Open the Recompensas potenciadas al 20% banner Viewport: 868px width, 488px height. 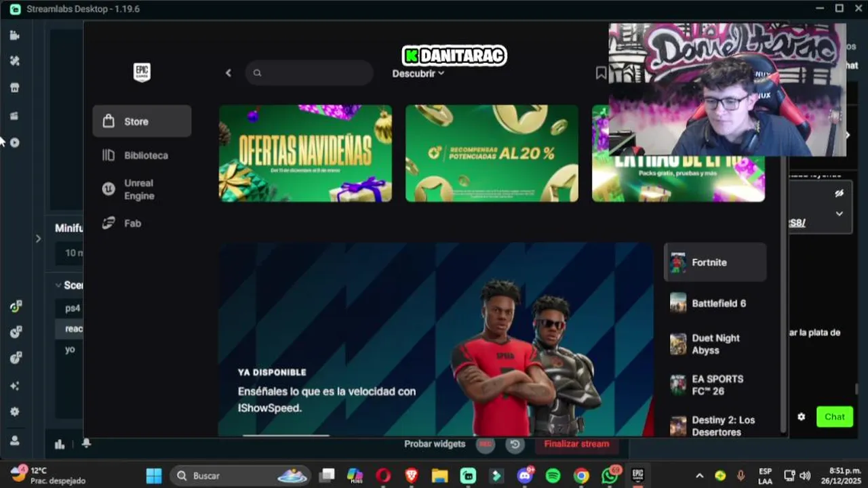(x=492, y=153)
